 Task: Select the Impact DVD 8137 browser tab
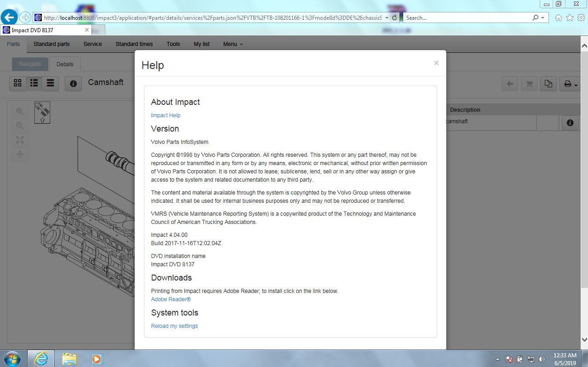click(x=46, y=30)
